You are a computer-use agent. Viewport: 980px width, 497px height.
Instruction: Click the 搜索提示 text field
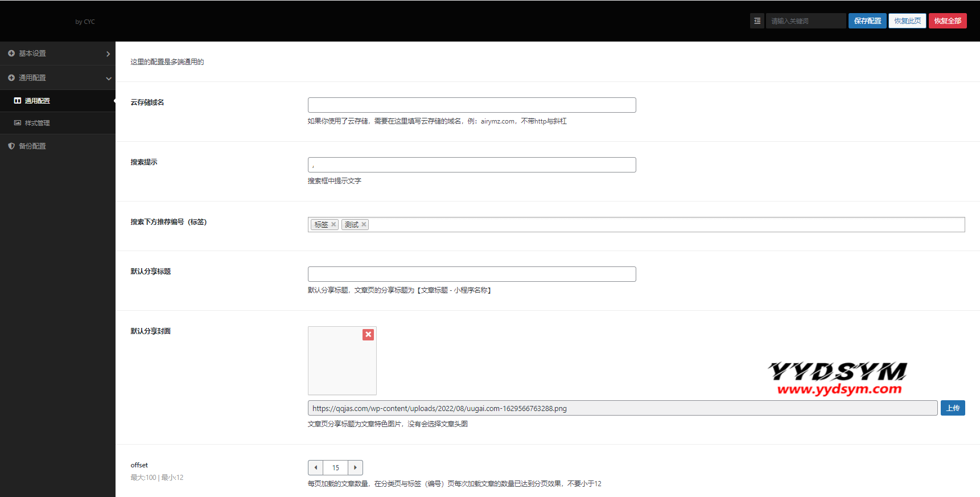pos(471,165)
